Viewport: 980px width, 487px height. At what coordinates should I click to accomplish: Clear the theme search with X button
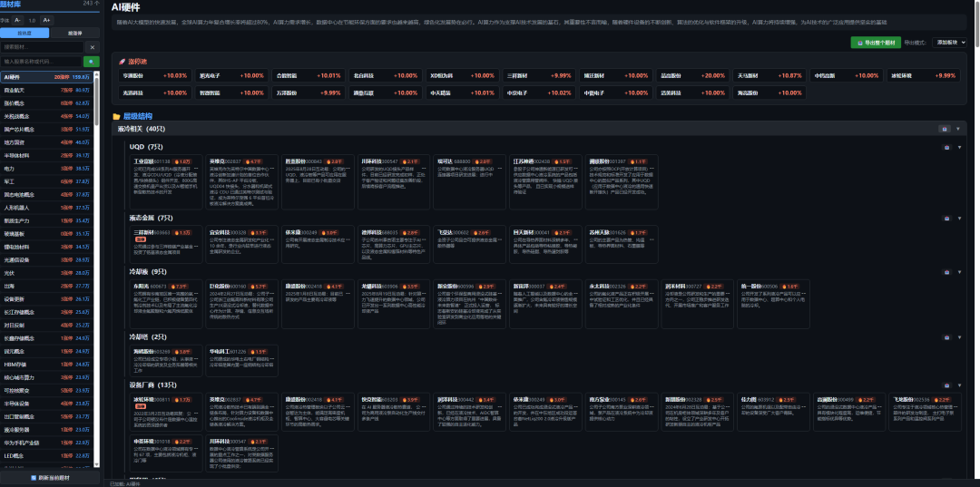tap(92, 47)
